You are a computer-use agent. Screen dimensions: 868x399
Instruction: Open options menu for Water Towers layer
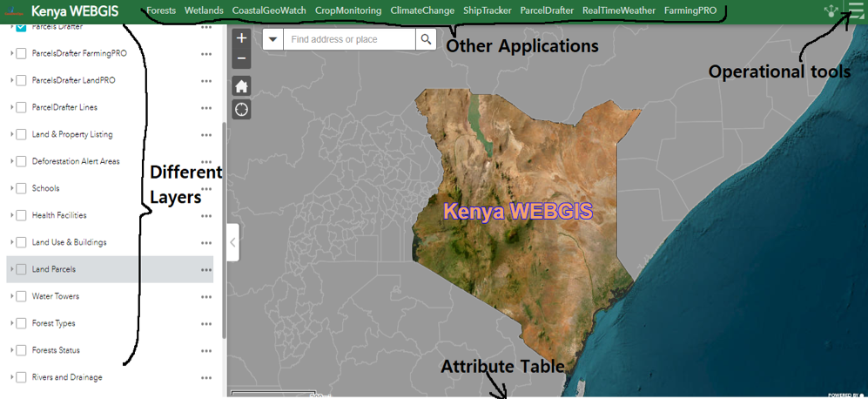(206, 297)
